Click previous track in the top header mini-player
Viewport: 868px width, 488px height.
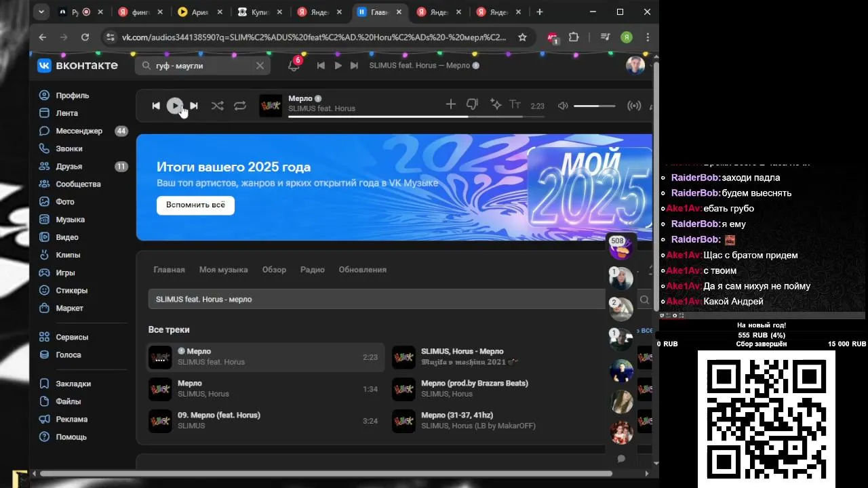pos(321,66)
